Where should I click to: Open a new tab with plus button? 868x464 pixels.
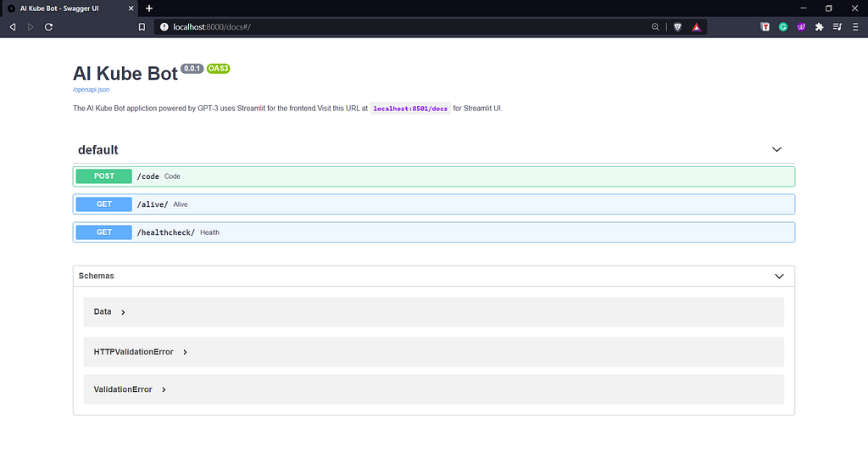tap(149, 8)
